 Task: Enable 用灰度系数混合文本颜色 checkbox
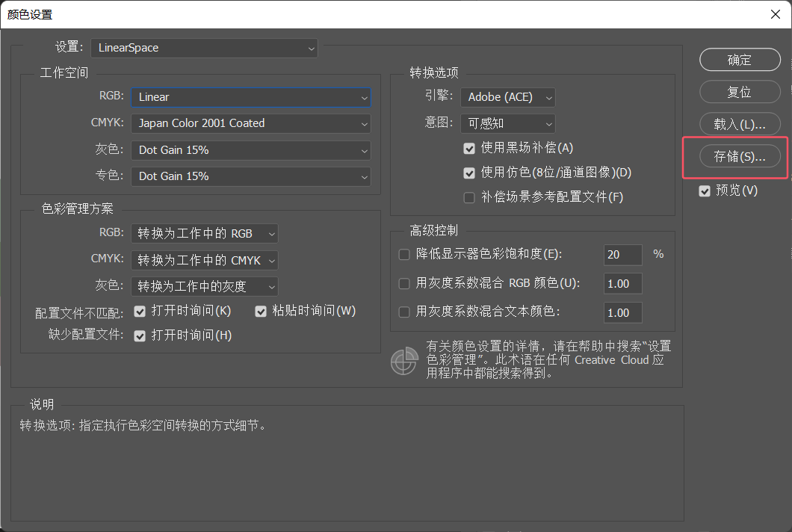[x=404, y=312]
